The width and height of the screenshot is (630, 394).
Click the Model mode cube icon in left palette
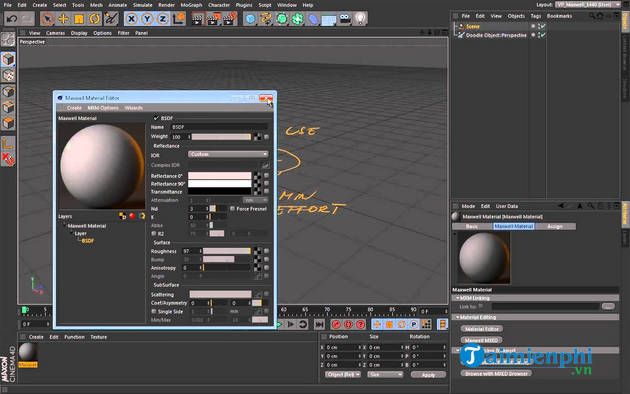8,59
